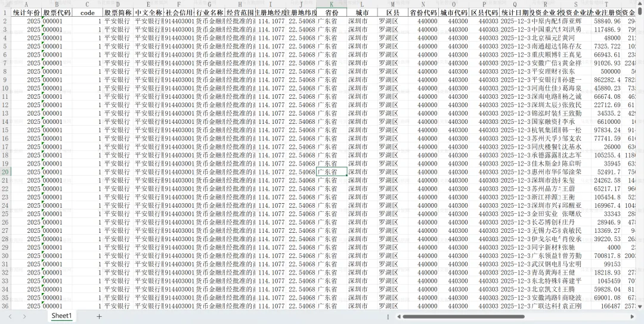Image resolution: width=644 pixels, height=324 pixels.
Task: Select the cell containing 刘洪勇
Action: (576, 29)
